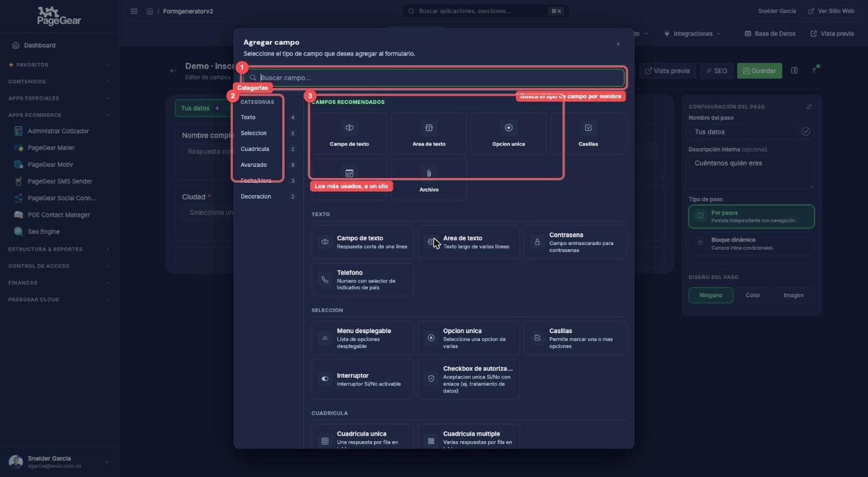This screenshot has height=477, width=868.
Task: Go to home via the house icon
Action: click(x=150, y=11)
